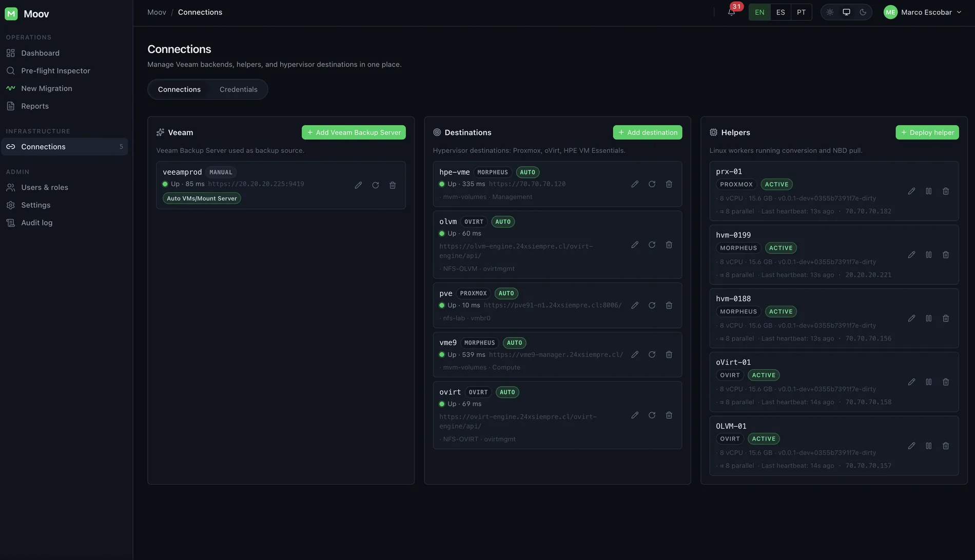Open Dashboard in the sidebar
This screenshot has width=975, height=560.
click(x=64, y=53)
